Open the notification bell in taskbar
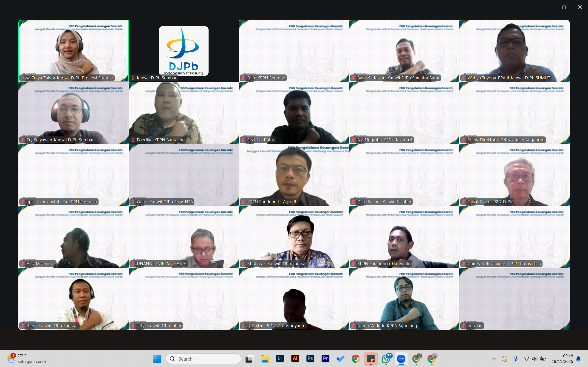Image resolution: width=588 pixels, height=367 pixels. point(579,359)
